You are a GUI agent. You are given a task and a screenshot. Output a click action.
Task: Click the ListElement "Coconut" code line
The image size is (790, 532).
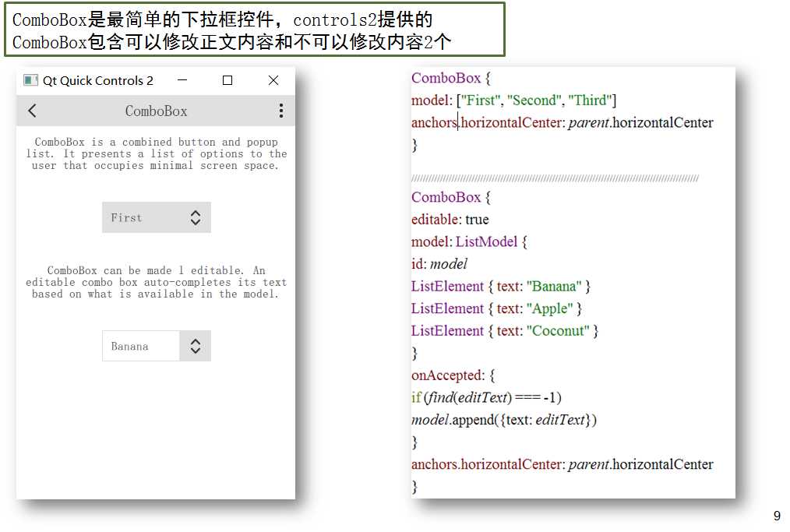tap(505, 330)
